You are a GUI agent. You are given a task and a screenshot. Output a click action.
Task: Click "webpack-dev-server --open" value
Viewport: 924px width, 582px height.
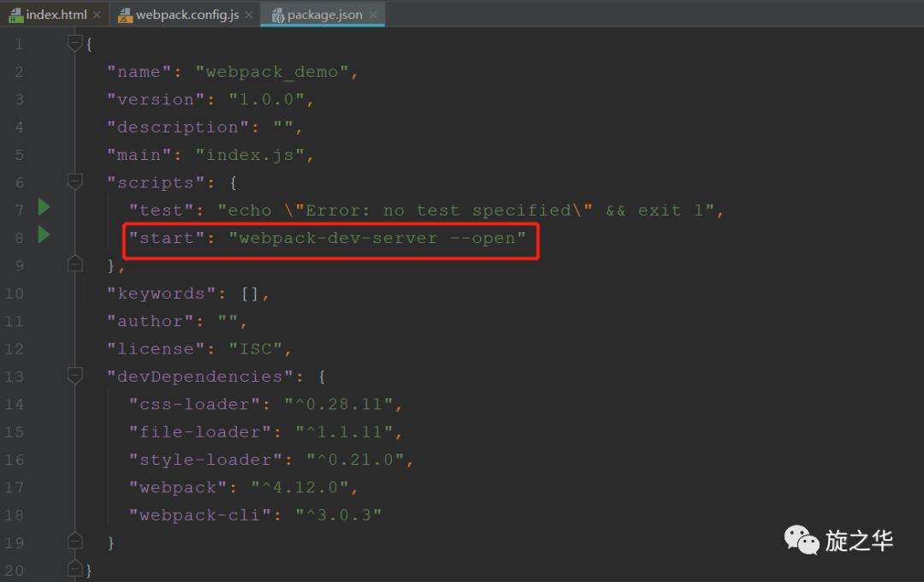tap(376, 238)
